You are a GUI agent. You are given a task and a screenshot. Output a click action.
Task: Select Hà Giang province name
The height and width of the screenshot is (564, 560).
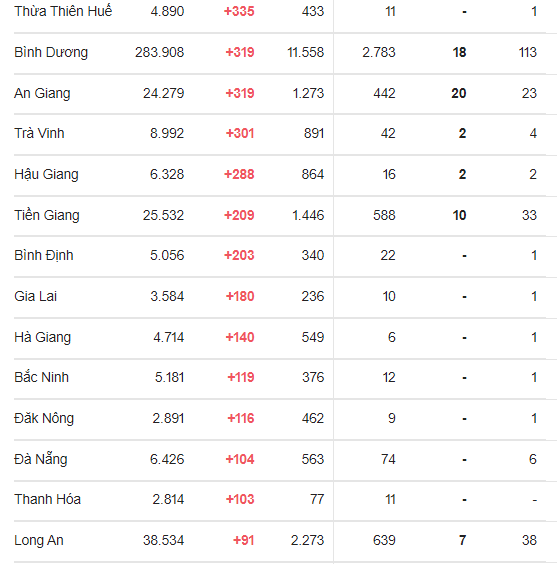[x=42, y=337]
